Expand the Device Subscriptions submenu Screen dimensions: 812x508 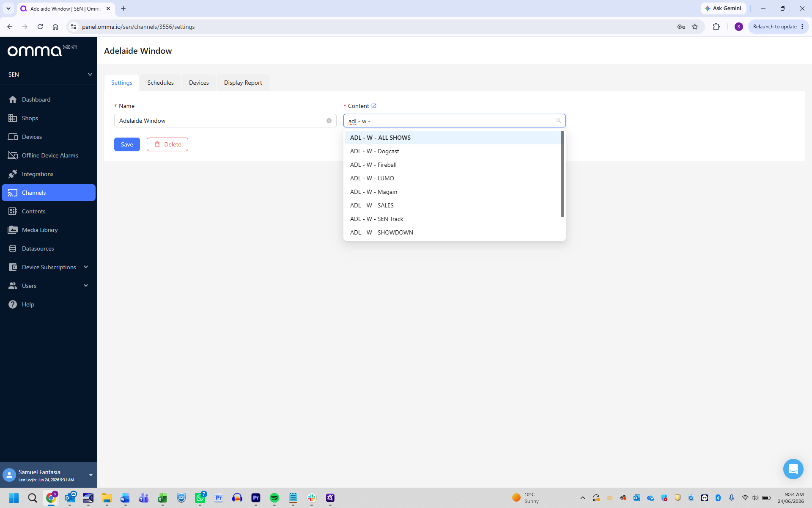[86, 267]
